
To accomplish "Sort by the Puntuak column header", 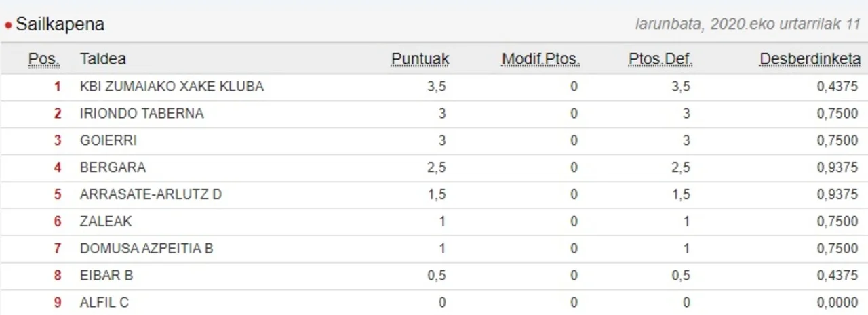I will 420,59.
